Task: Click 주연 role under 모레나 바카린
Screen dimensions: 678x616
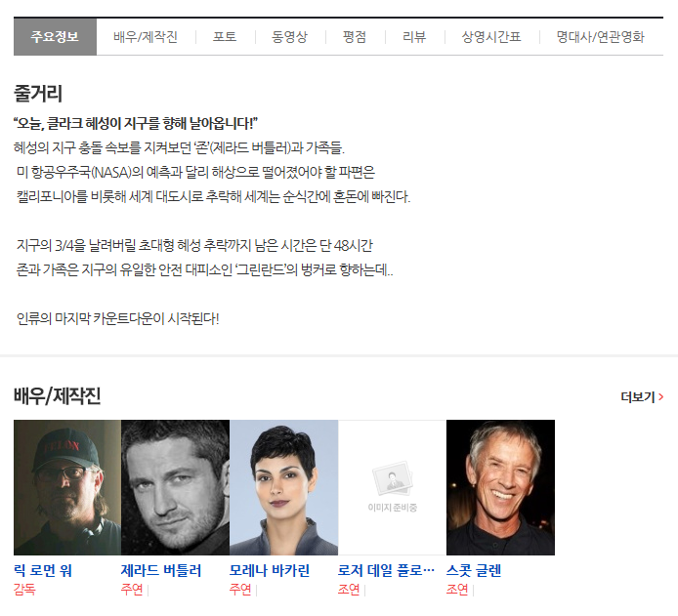Action: [240, 590]
